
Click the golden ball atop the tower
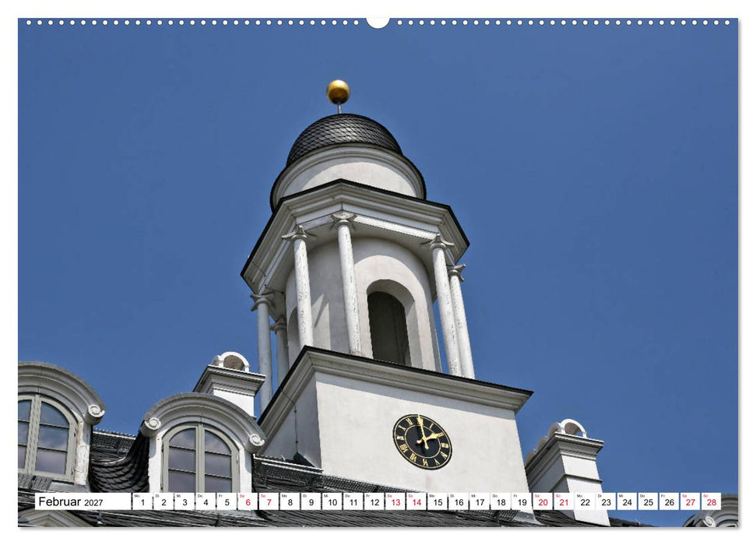click(338, 92)
